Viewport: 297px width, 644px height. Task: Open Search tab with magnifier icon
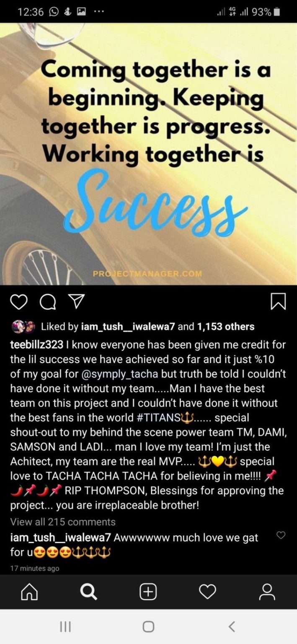point(88,592)
